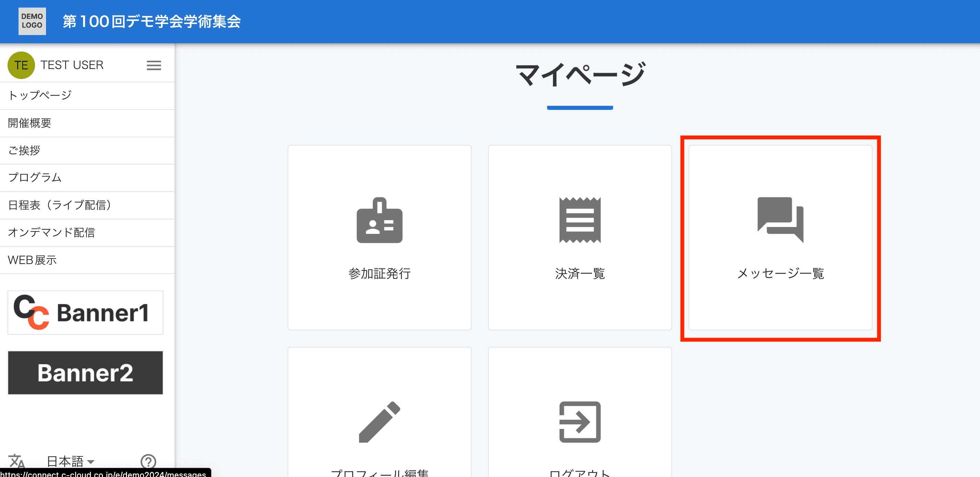980x477 pixels.
Task: Click the 決済一覧 receipt icon
Action: pos(580,220)
